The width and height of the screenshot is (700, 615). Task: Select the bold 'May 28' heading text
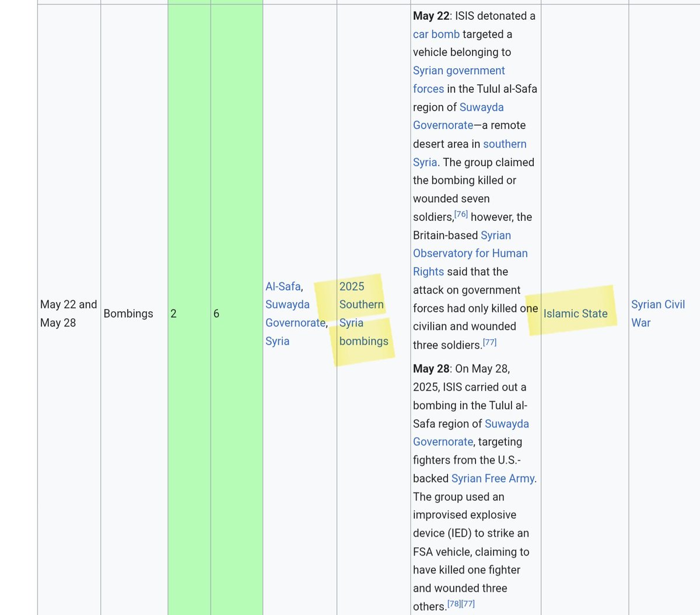coord(431,368)
